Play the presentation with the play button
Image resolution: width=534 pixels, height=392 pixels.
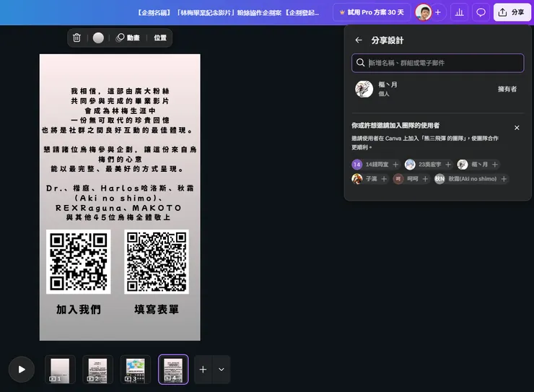[22, 370]
